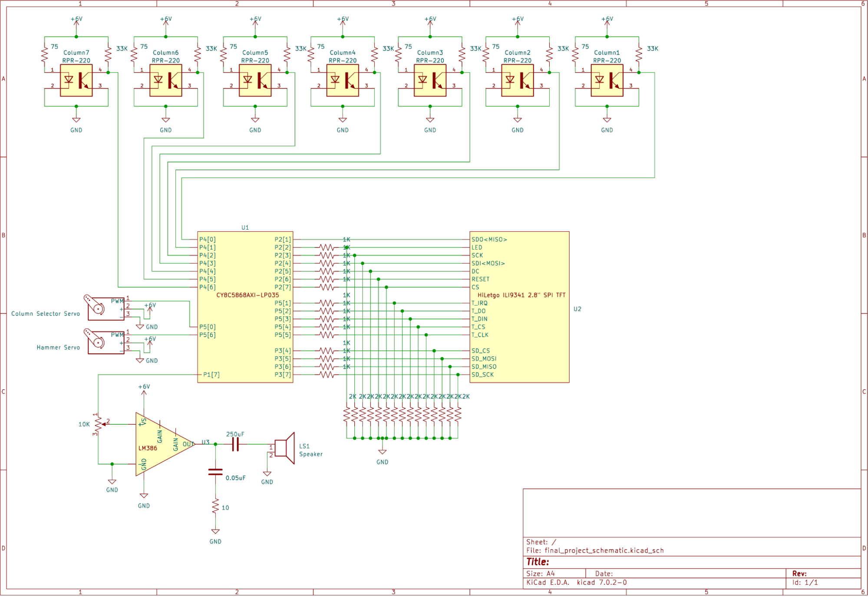Click the 'KiCad E.D.A. kicad 7.0.2-0' text

pyautogui.click(x=577, y=582)
